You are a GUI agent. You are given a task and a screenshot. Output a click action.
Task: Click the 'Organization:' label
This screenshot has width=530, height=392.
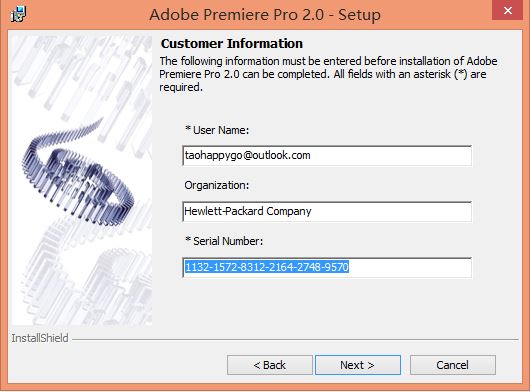pyautogui.click(x=216, y=185)
